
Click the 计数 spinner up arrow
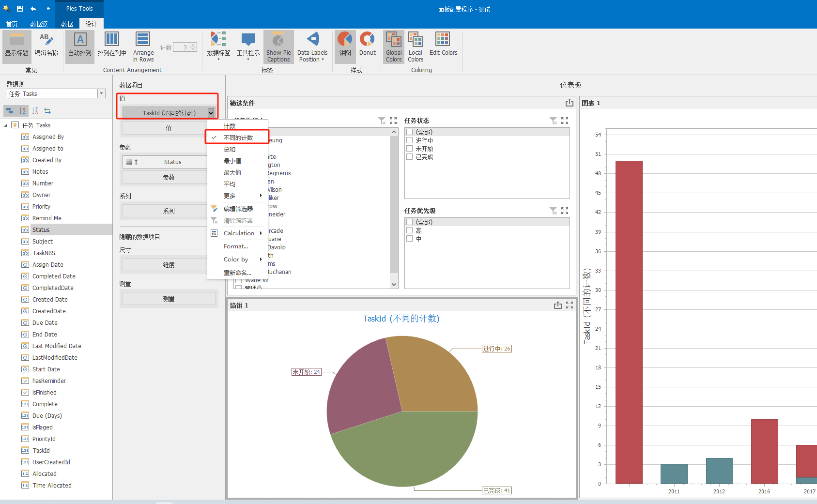point(193,45)
